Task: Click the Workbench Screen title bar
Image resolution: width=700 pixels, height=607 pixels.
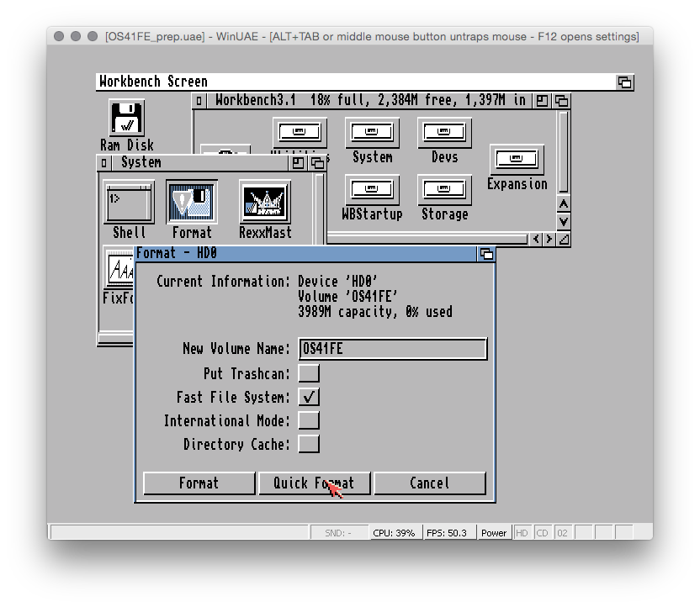Action: (356, 82)
